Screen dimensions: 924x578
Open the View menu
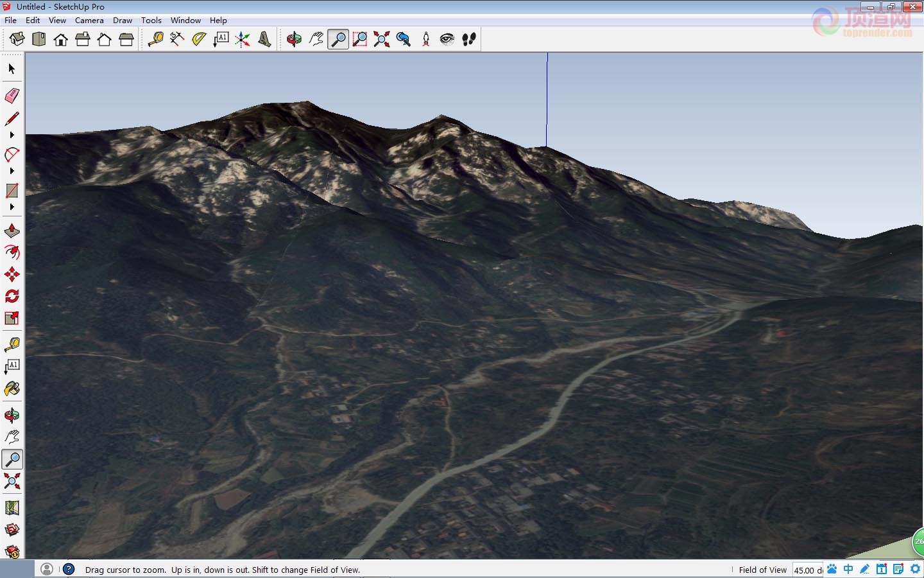(x=57, y=20)
